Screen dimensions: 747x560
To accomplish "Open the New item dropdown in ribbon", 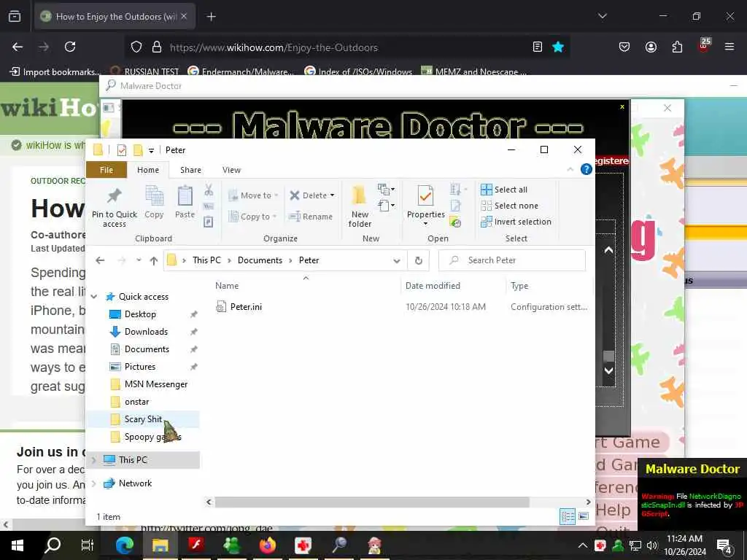I will click(x=387, y=190).
